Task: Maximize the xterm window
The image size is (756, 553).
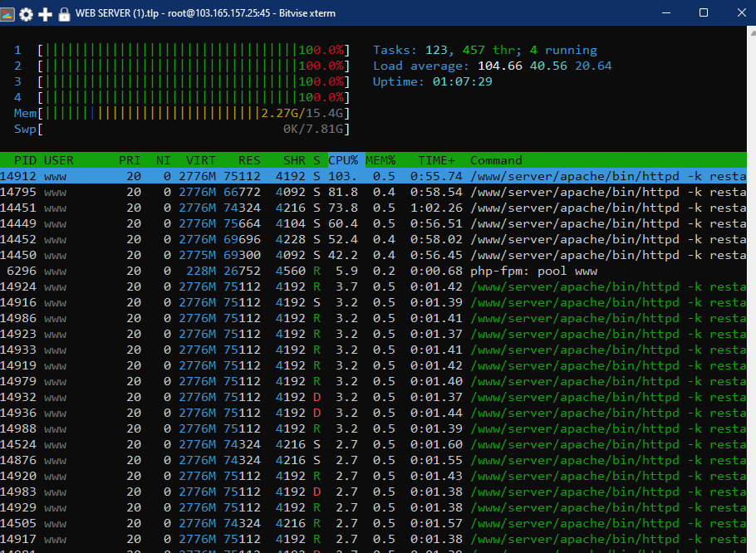Action: [704, 13]
